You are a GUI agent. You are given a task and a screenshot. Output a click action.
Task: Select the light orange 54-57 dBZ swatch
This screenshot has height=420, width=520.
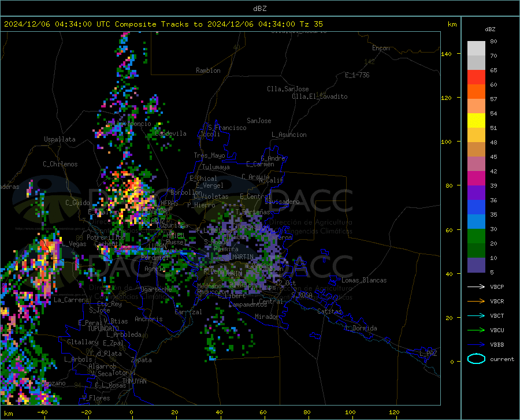click(476, 106)
